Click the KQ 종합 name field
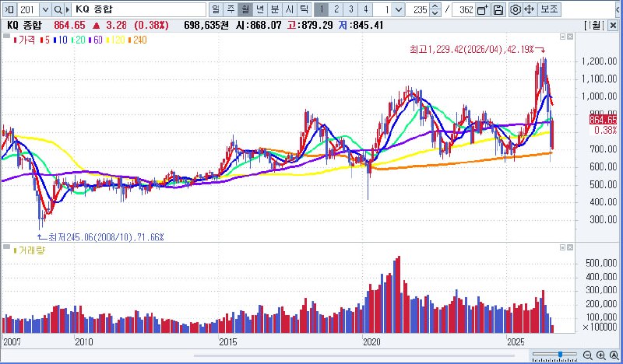This screenshot has height=364, width=623. (x=139, y=10)
